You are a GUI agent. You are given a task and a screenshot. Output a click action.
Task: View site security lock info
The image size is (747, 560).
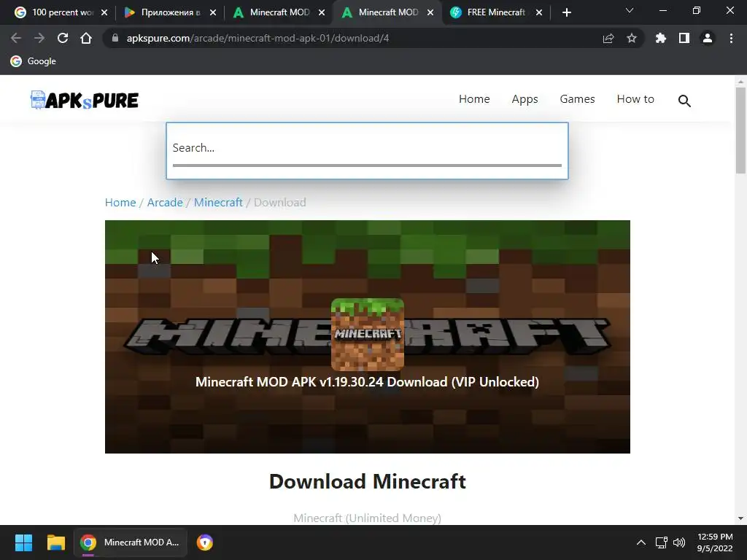(x=115, y=38)
